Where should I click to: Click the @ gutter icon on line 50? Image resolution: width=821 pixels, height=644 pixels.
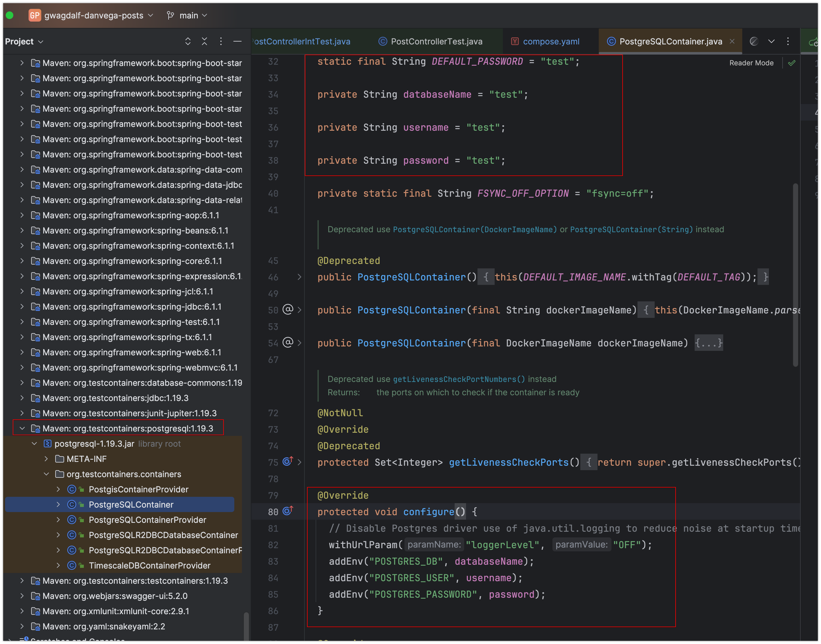click(x=288, y=310)
